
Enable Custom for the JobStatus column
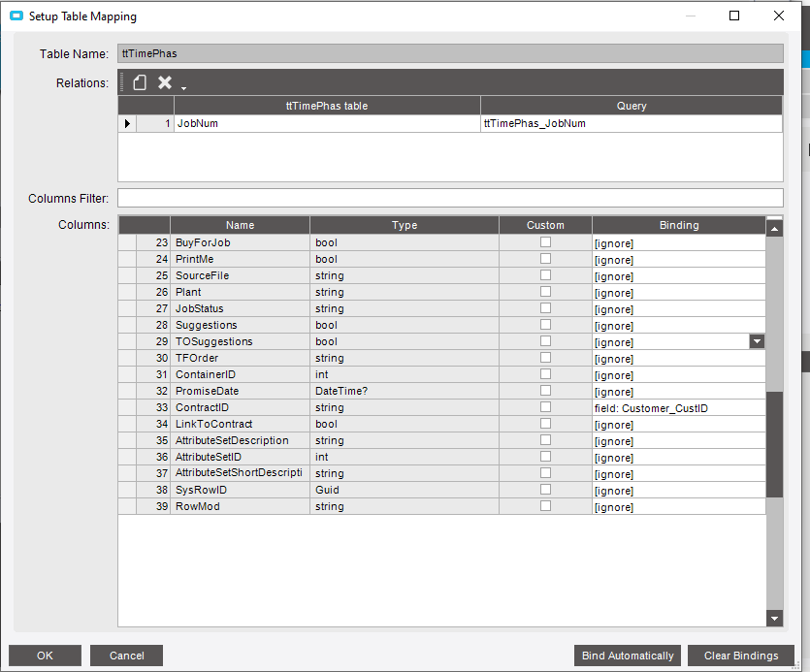(545, 308)
